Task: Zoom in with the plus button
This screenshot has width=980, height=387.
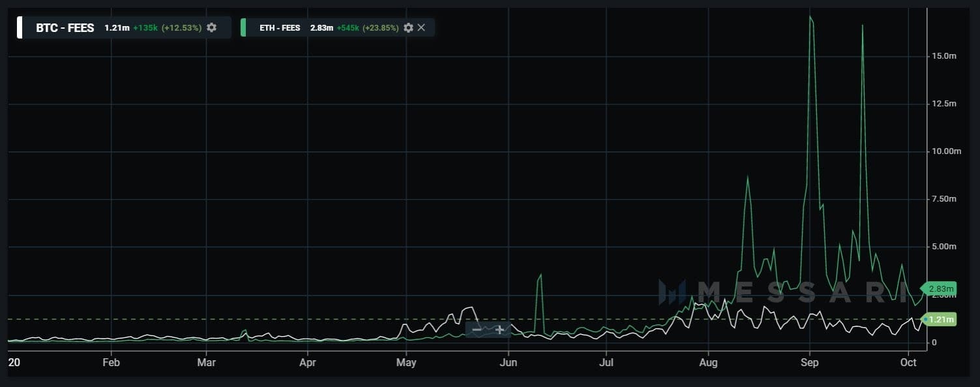Action: pos(499,330)
